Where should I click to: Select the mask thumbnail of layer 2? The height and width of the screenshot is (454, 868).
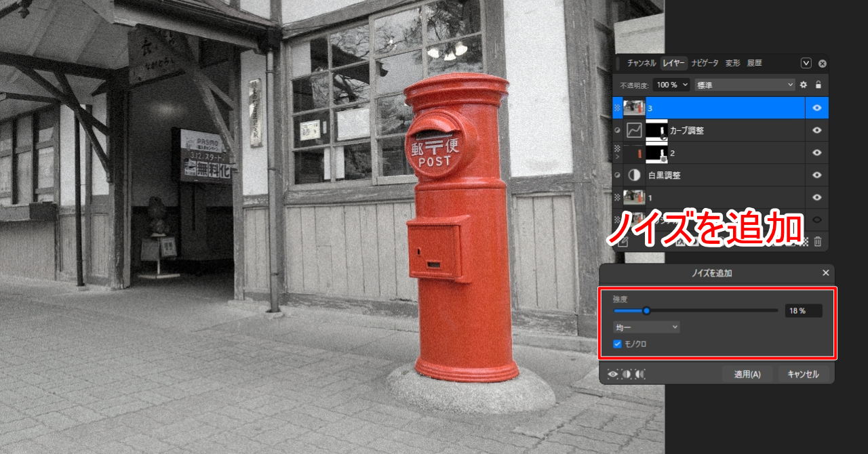[x=656, y=152]
